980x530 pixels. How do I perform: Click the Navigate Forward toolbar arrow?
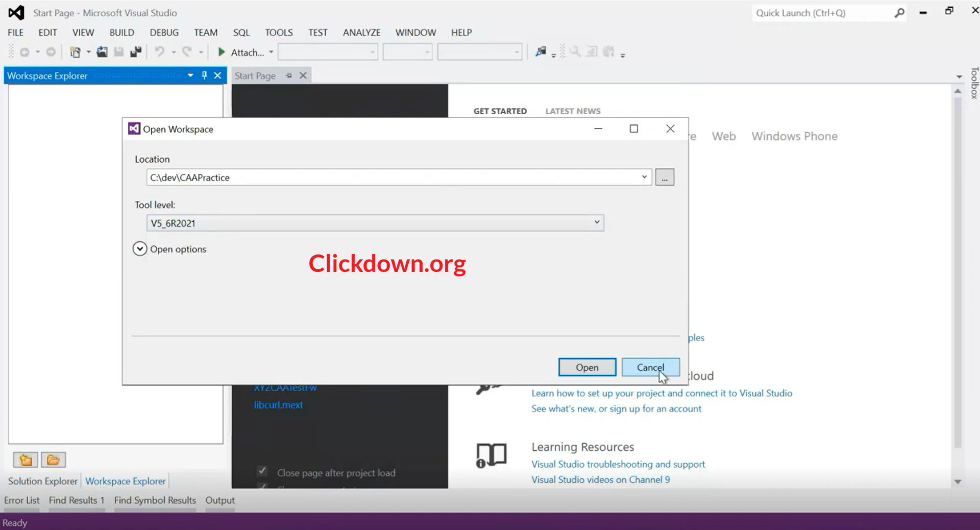pyautogui.click(x=51, y=52)
